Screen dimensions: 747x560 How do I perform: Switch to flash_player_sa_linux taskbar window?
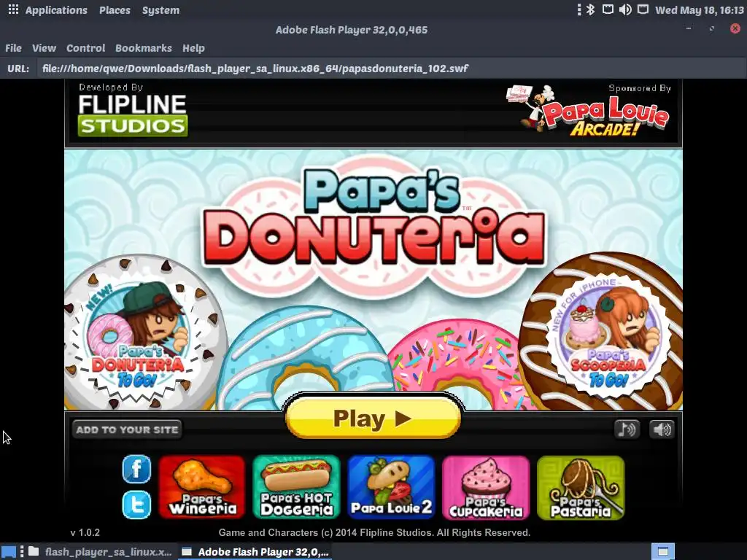[x=100, y=552]
